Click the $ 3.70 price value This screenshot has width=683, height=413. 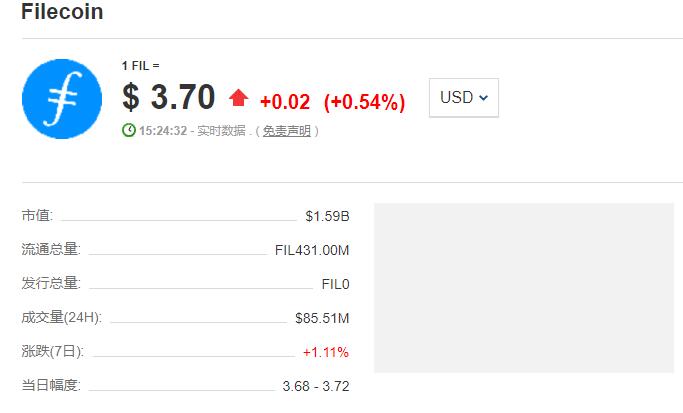click(x=168, y=98)
